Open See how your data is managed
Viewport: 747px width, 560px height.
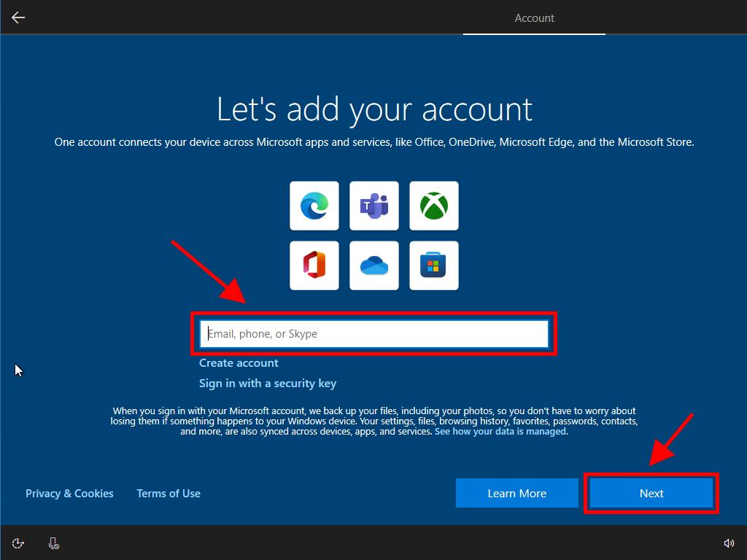(500, 432)
